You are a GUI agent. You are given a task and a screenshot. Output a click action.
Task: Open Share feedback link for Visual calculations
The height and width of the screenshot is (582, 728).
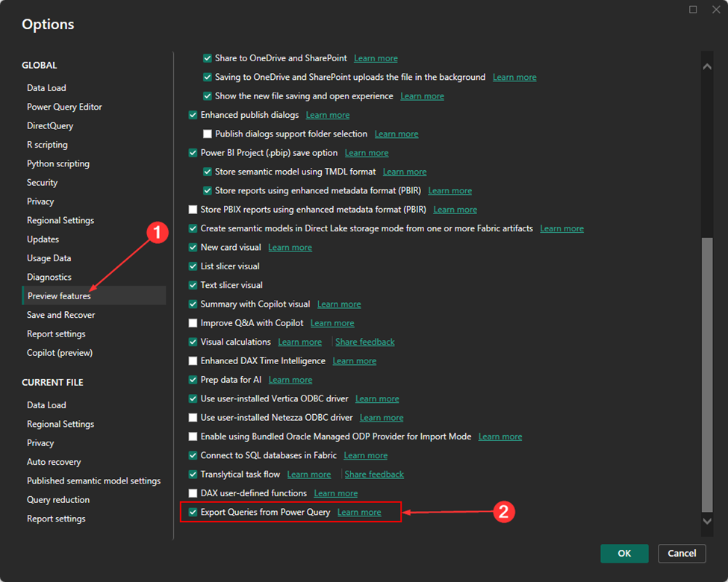pyautogui.click(x=364, y=342)
